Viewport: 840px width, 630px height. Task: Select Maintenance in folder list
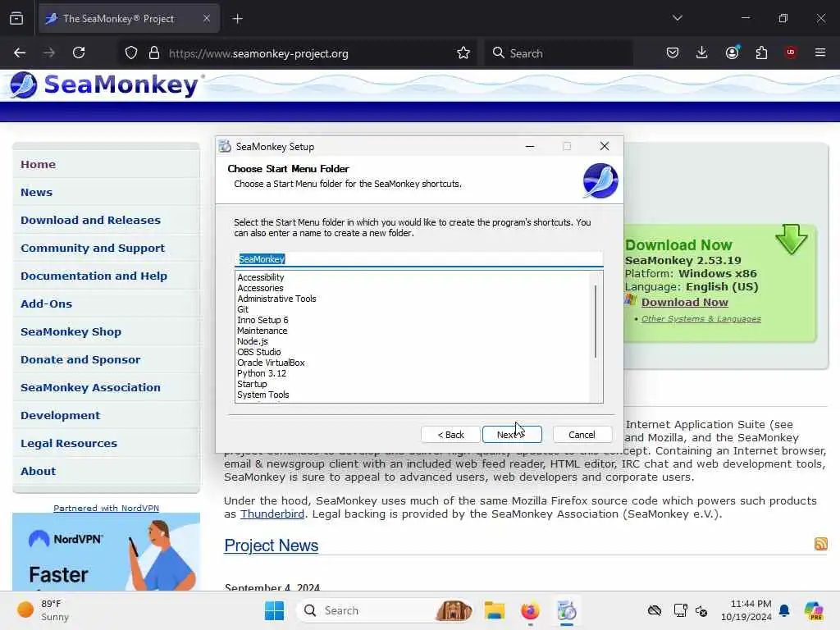[x=262, y=331]
